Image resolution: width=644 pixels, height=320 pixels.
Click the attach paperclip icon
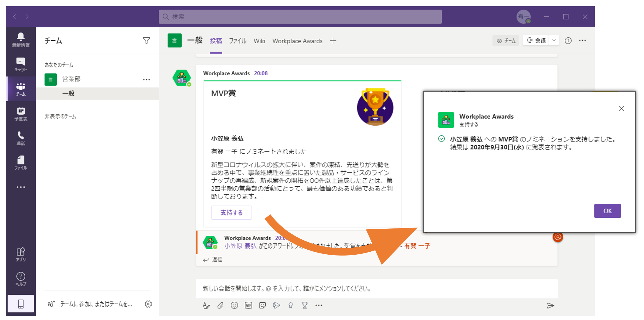click(x=220, y=305)
